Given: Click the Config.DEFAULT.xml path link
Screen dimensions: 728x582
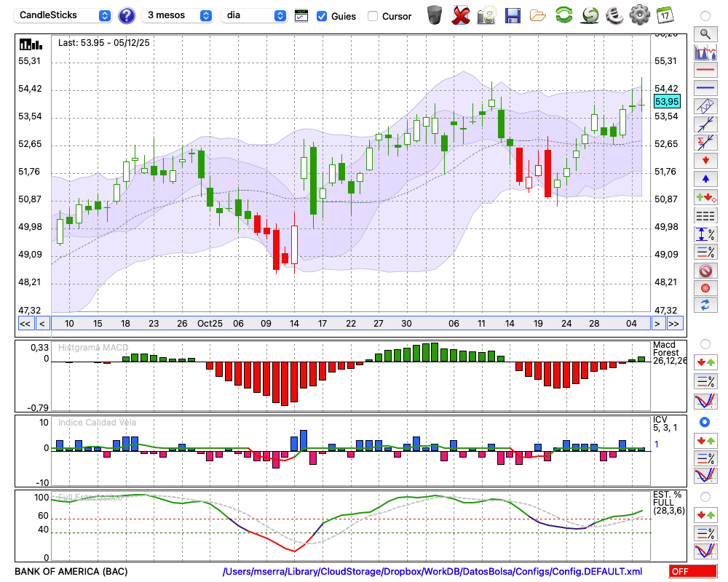Looking at the screenshot, I should pos(432,571).
